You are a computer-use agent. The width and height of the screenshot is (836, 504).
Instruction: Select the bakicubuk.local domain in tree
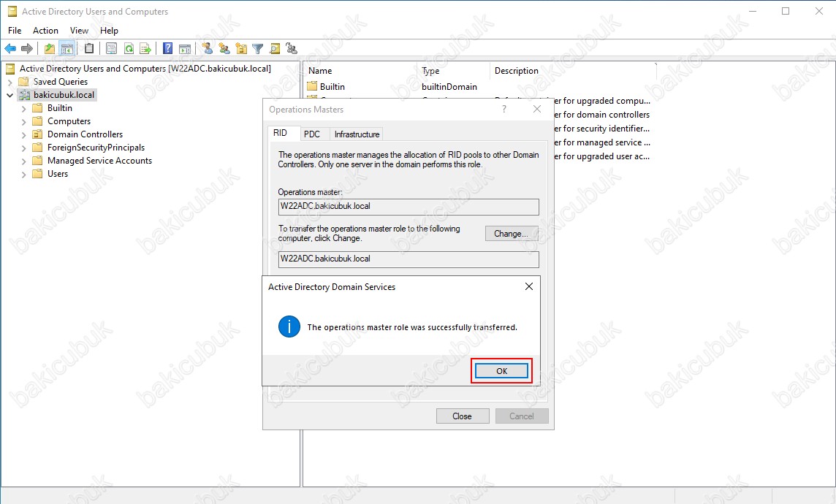pyautogui.click(x=64, y=95)
